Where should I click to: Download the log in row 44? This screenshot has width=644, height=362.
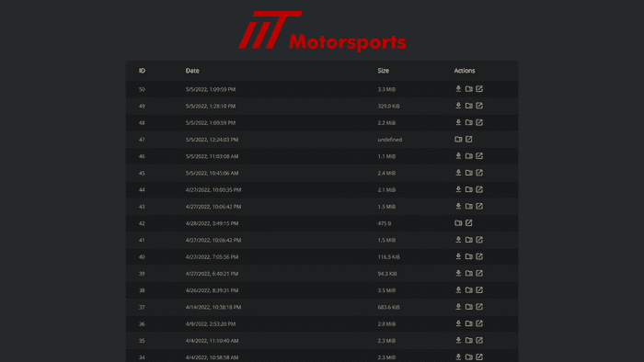click(458, 190)
